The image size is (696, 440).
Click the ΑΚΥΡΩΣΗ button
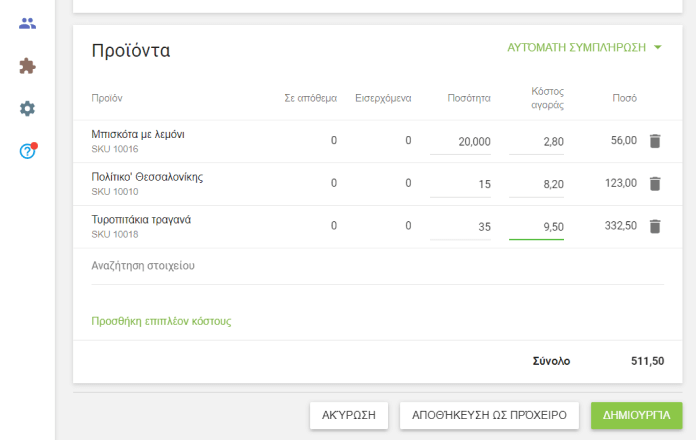click(348, 416)
